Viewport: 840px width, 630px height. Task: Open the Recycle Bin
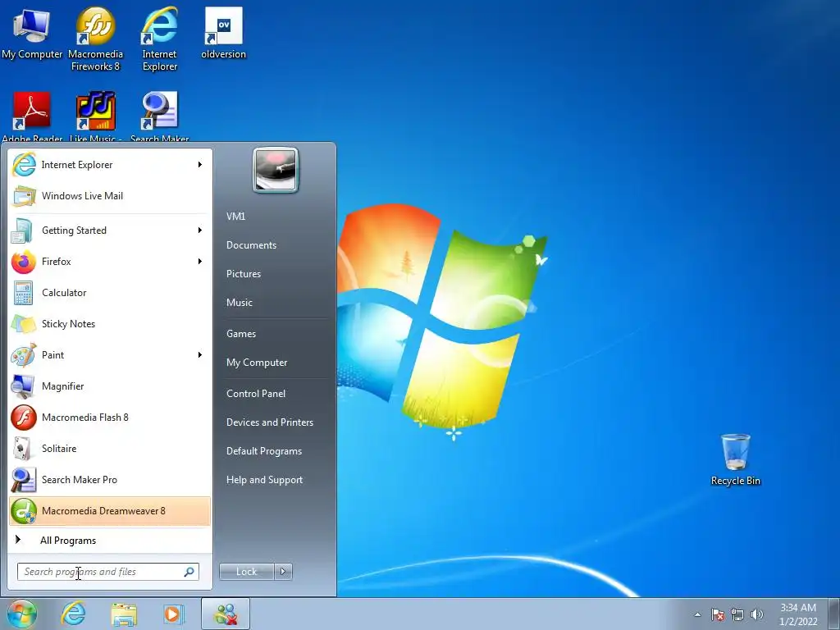(736, 459)
